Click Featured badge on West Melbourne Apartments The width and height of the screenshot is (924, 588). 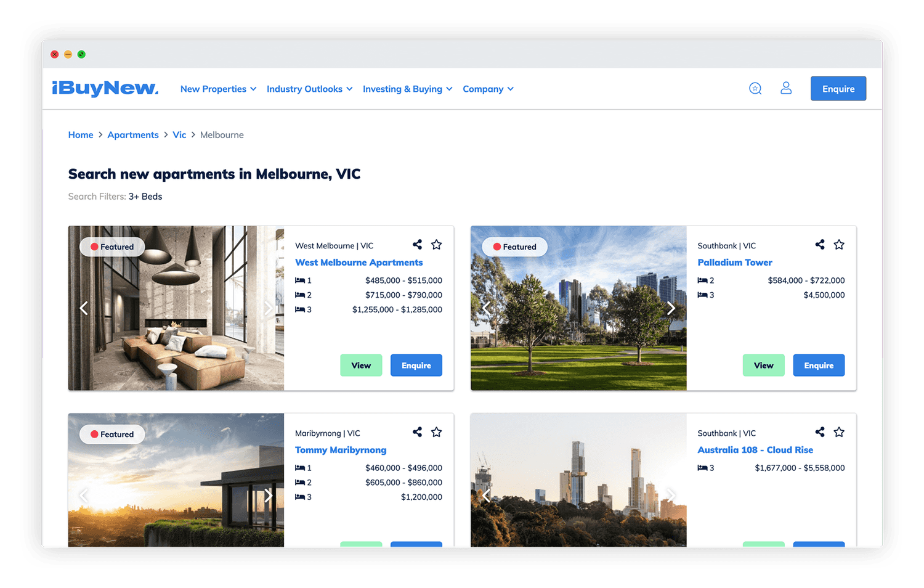pyautogui.click(x=112, y=247)
